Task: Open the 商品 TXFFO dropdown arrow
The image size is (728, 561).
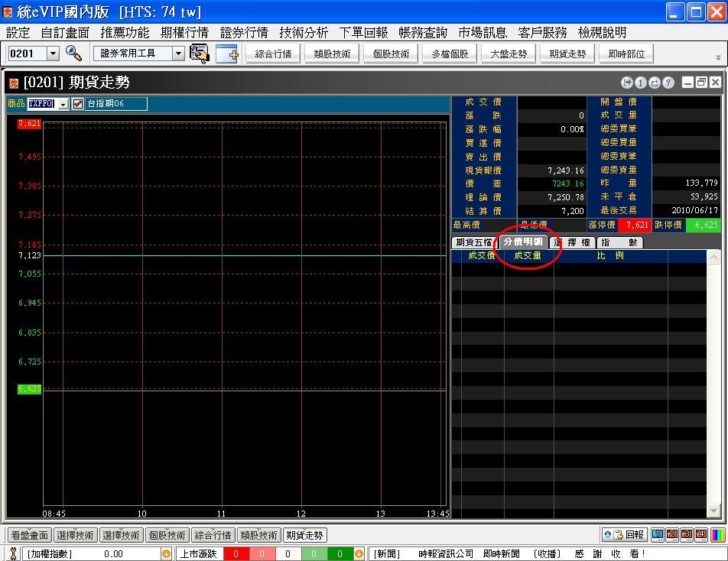Action: click(63, 104)
